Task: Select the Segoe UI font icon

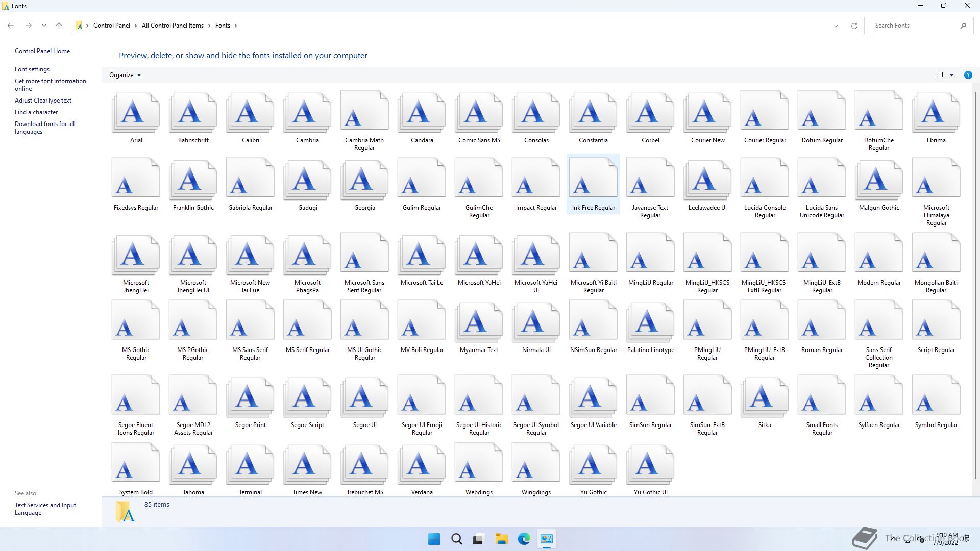Action: [364, 396]
